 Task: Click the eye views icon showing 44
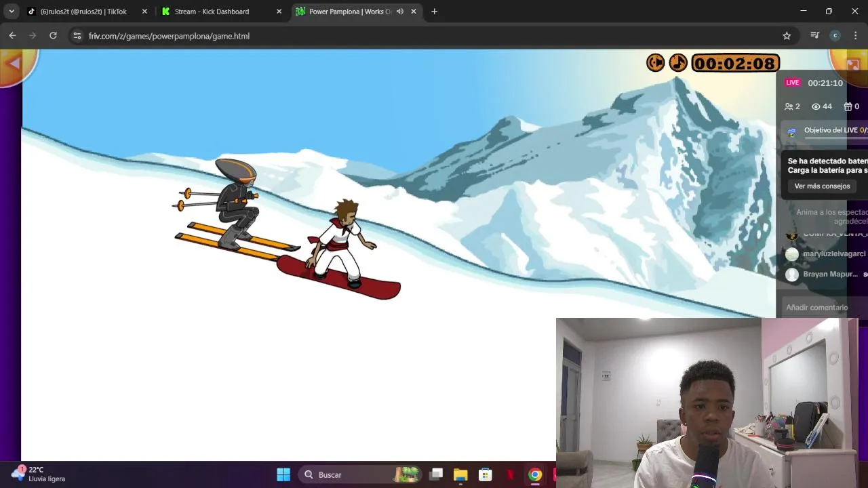816,106
